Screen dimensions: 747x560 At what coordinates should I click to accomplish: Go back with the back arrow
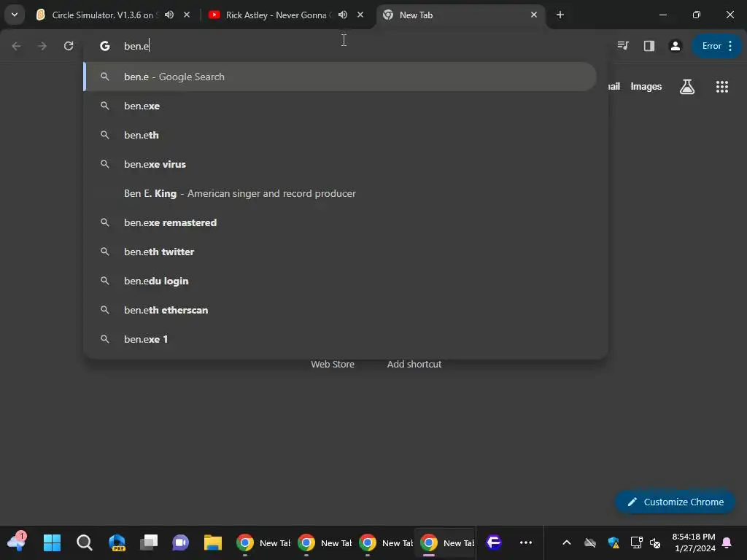tap(16, 46)
